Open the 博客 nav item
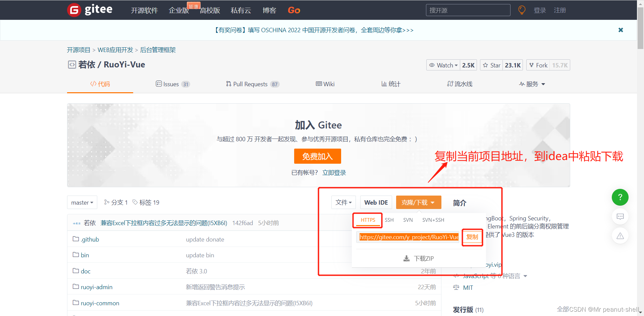The height and width of the screenshot is (316, 644). tap(269, 10)
